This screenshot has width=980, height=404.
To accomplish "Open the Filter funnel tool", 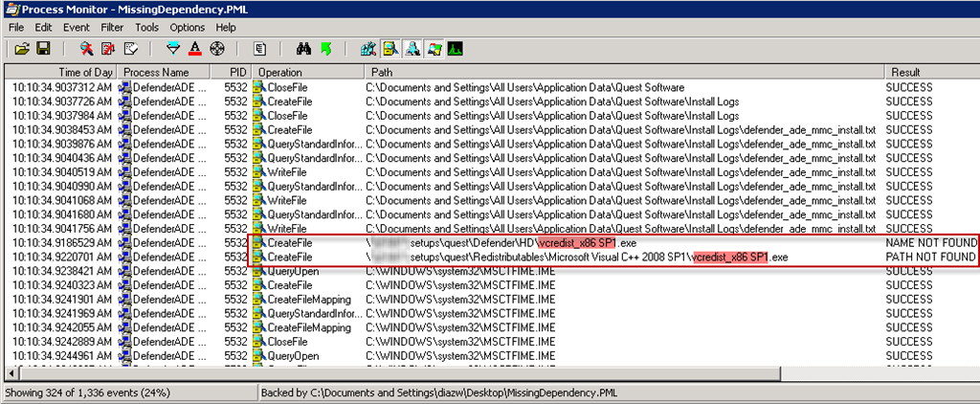I will (x=173, y=48).
